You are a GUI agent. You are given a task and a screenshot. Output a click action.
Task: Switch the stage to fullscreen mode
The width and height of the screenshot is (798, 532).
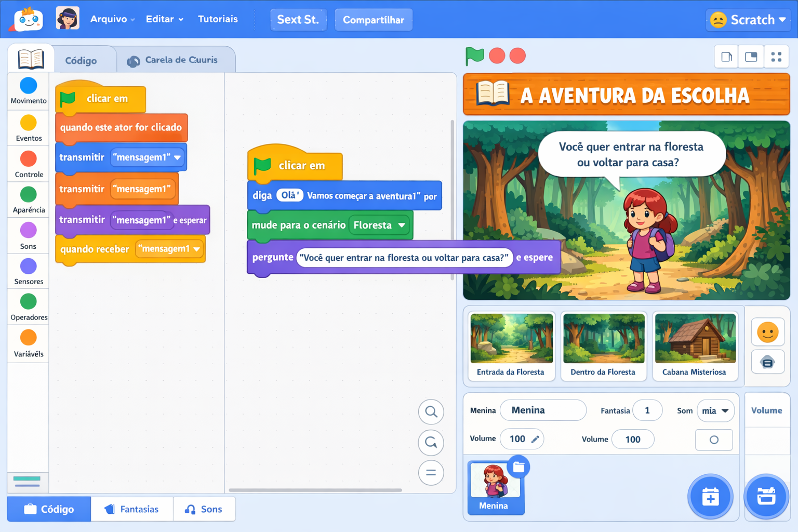pyautogui.click(x=776, y=57)
